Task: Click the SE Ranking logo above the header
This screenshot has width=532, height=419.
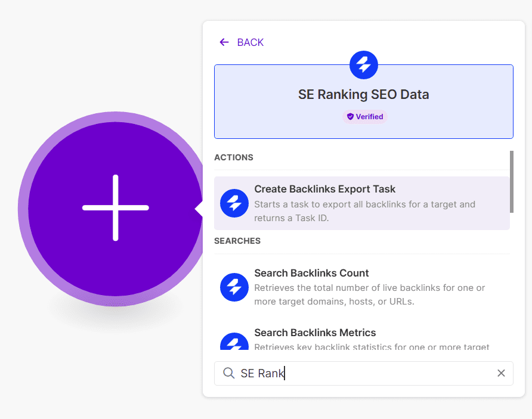Action: (x=363, y=65)
